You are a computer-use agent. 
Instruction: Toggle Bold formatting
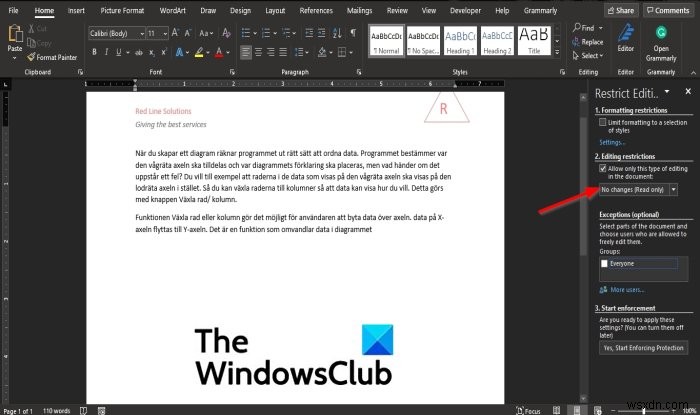click(x=94, y=52)
